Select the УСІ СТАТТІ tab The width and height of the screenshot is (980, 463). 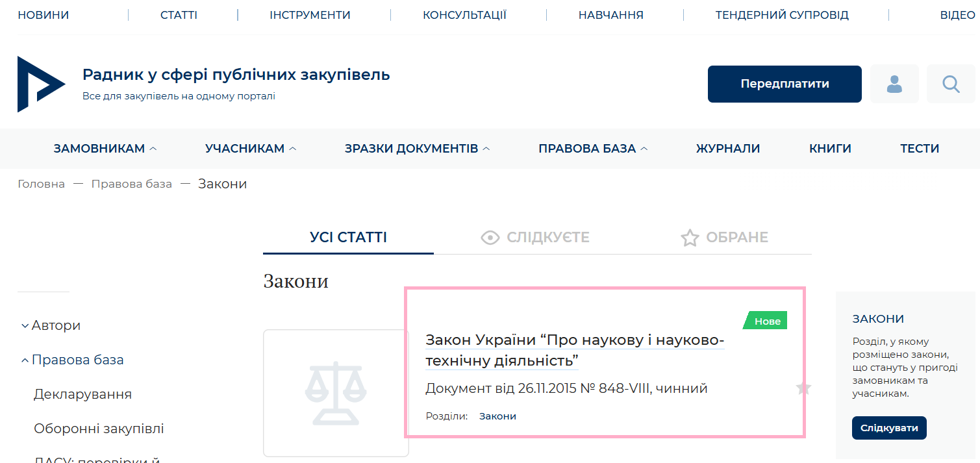(348, 238)
